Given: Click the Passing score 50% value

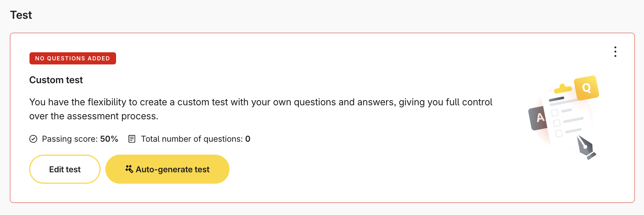Looking at the screenshot, I should point(109,139).
